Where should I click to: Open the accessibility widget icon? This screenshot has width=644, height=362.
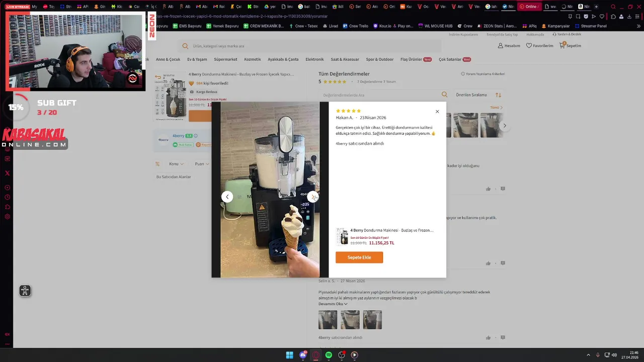(25, 291)
